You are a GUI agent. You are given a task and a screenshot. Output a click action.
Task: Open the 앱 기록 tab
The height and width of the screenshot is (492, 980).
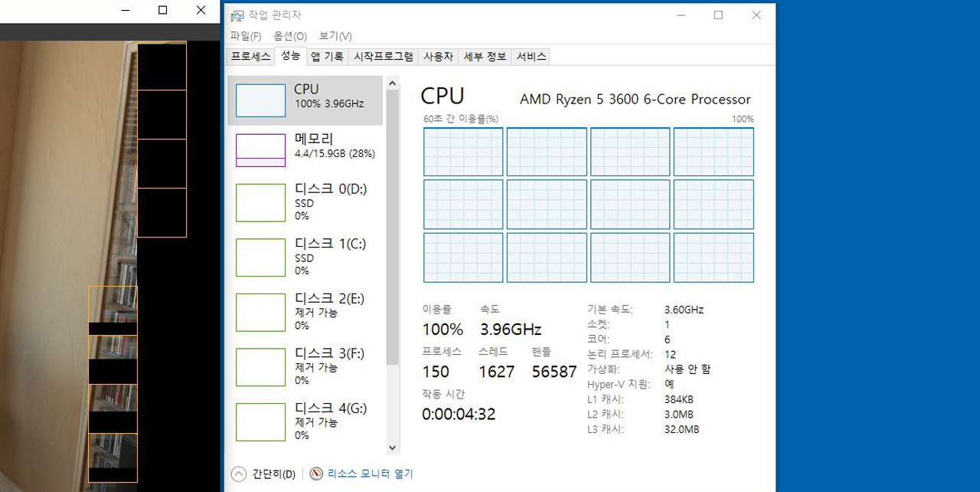(327, 56)
